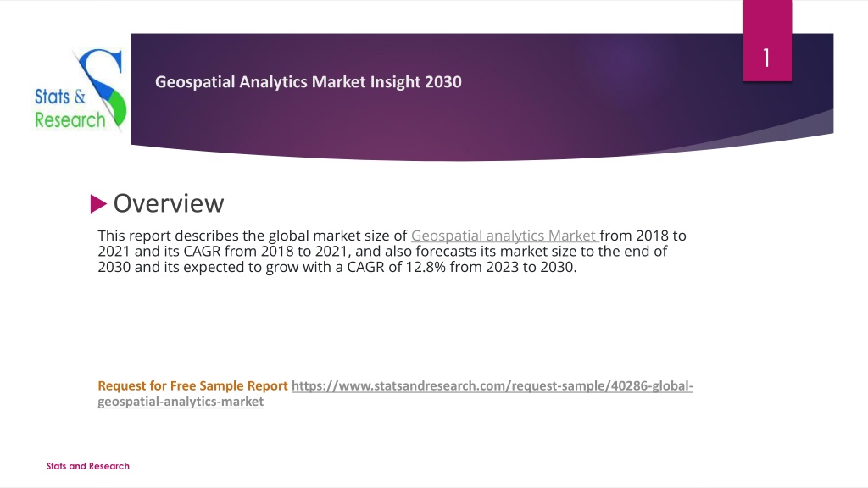This screenshot has width=868, height=488.
Task: Click the Stats & text in logo
Action: coord(60,97)
